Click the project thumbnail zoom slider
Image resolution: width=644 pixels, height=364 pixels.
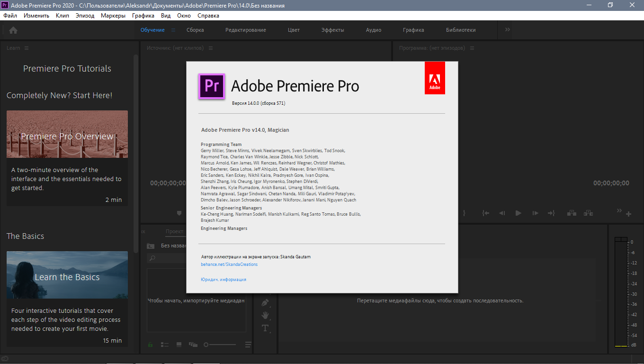(220, 345)
